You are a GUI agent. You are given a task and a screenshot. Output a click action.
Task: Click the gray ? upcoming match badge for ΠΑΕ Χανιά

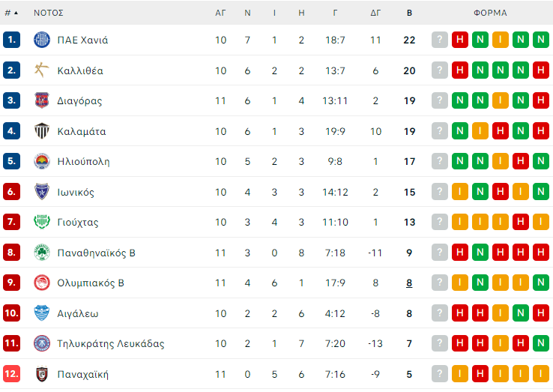coord(440,40)
